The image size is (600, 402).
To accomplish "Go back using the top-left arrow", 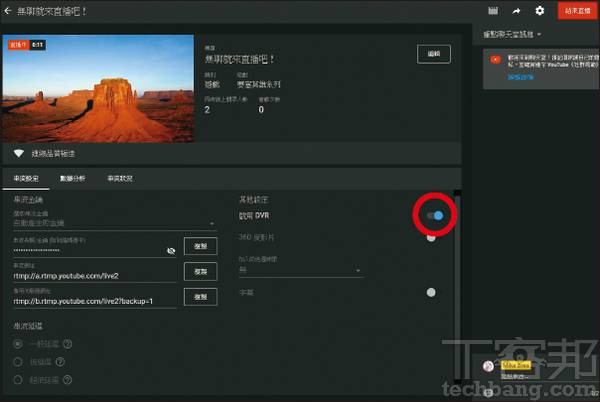I will coord(8,11).
